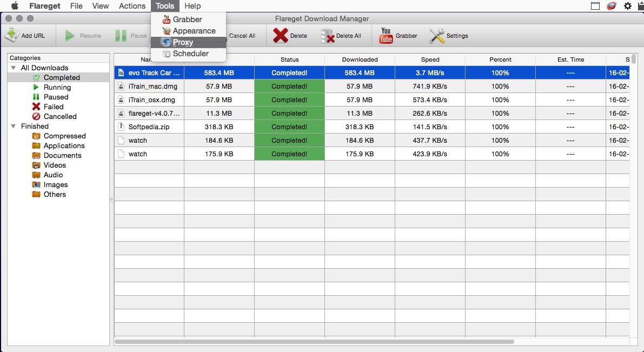
Task: Click the window icon in macOS menu bar
Action: click(x=595, y=6)
